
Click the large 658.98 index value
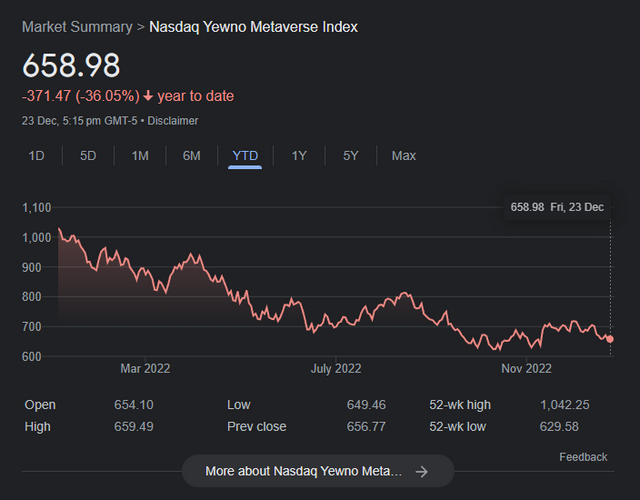[x=71, y=65]
